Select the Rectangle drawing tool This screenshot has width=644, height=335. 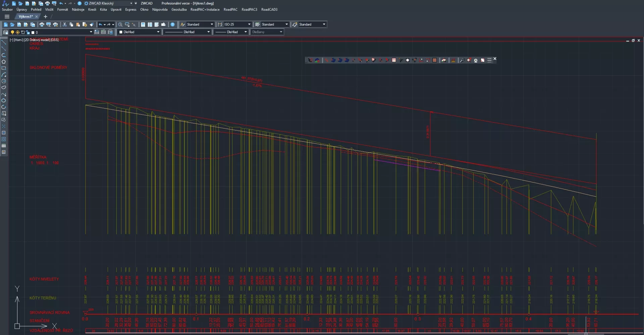click(x=4, y=68)
